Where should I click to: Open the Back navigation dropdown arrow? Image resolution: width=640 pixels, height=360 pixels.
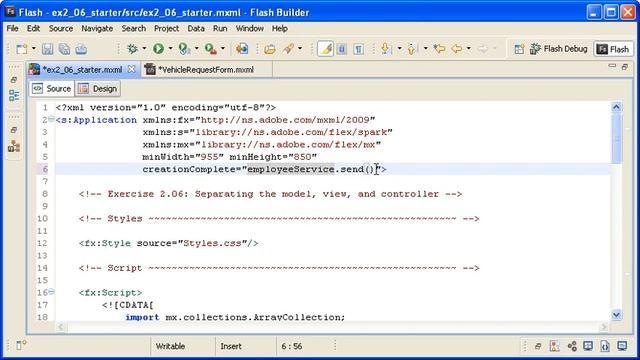click(x=469, y=49)
